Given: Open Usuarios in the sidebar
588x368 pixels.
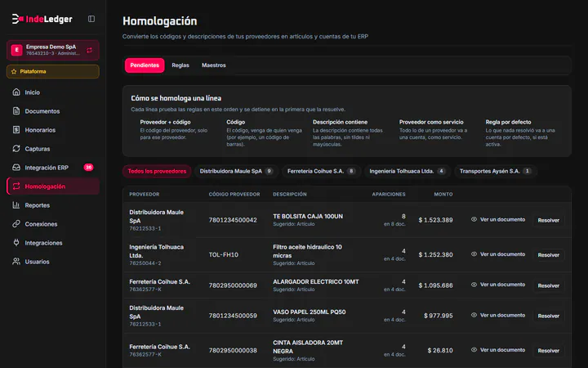Looking at the screenshot, I should tap(53, 262).
